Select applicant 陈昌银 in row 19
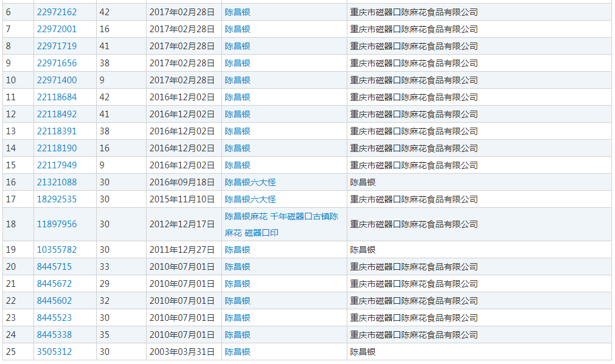Viewport: 615px width, 364px height. click(x=363, y=250)
